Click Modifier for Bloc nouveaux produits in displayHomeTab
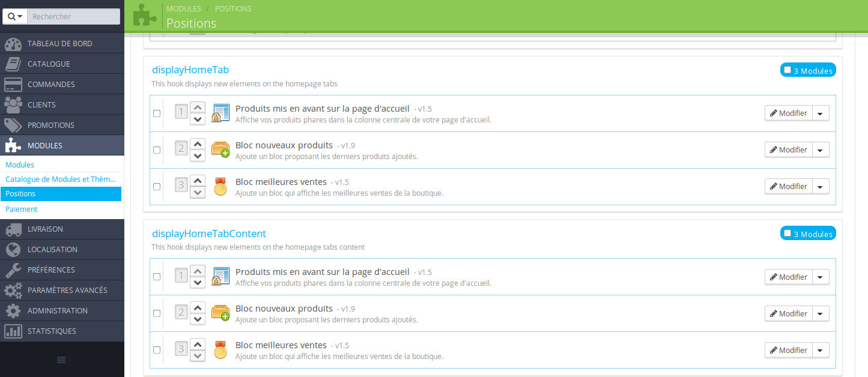 pyautogui.click(x=789, y=149)
